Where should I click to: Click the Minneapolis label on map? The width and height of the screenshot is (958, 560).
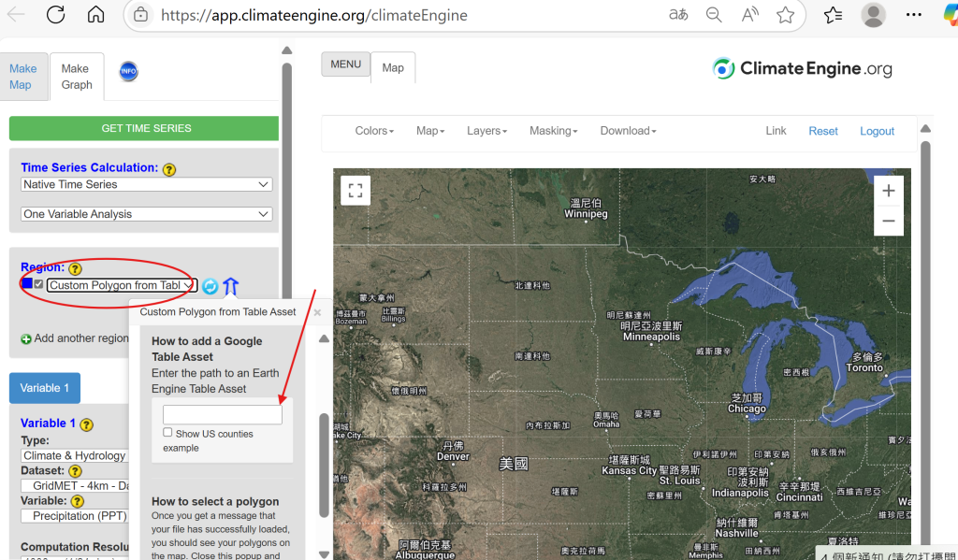tap(651, 337)
